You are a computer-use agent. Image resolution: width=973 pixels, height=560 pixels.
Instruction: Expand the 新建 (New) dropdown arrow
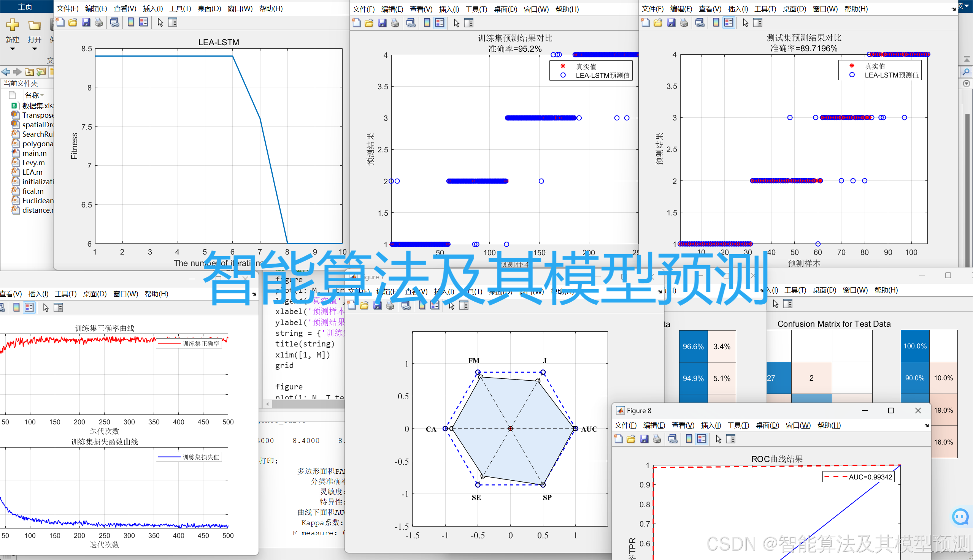tap(12, 49)
